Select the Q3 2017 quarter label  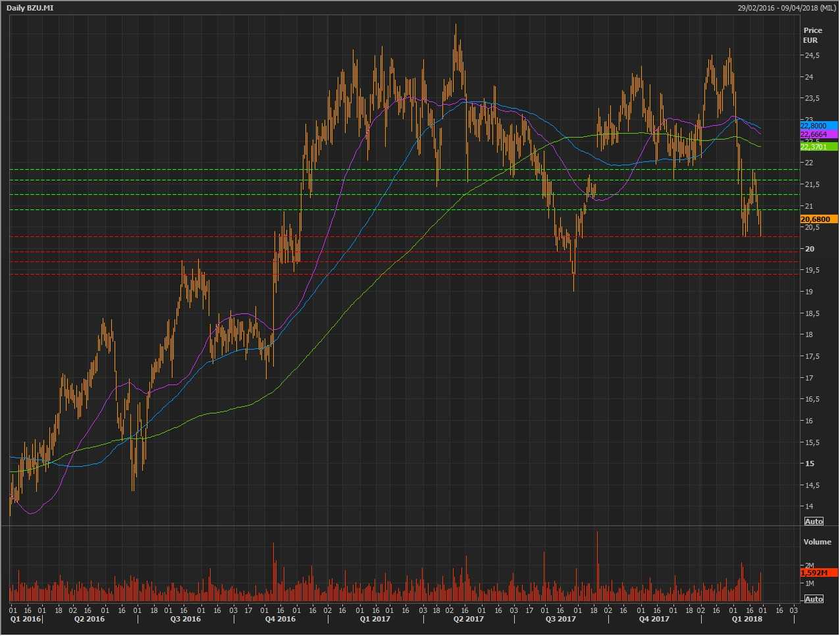[561, 619]
